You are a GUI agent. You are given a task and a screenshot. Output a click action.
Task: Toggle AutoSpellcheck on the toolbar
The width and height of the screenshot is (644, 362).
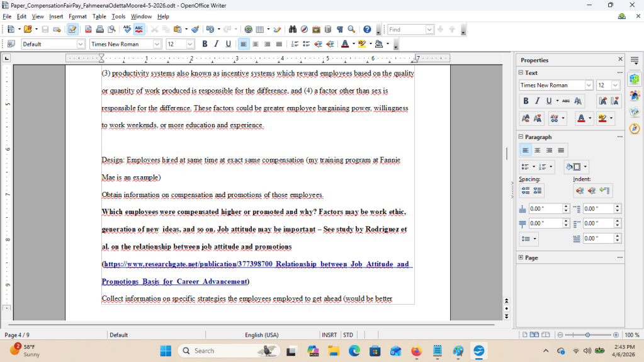tap(139, 30)
